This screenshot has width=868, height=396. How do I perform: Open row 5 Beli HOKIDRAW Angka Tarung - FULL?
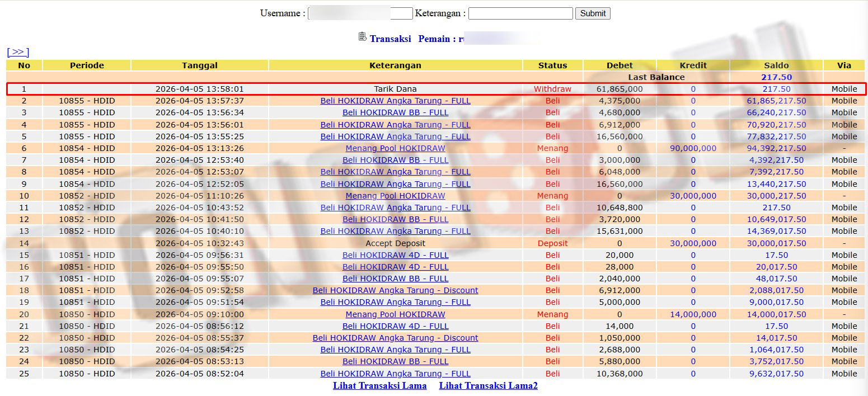click(x=395, y=136)
